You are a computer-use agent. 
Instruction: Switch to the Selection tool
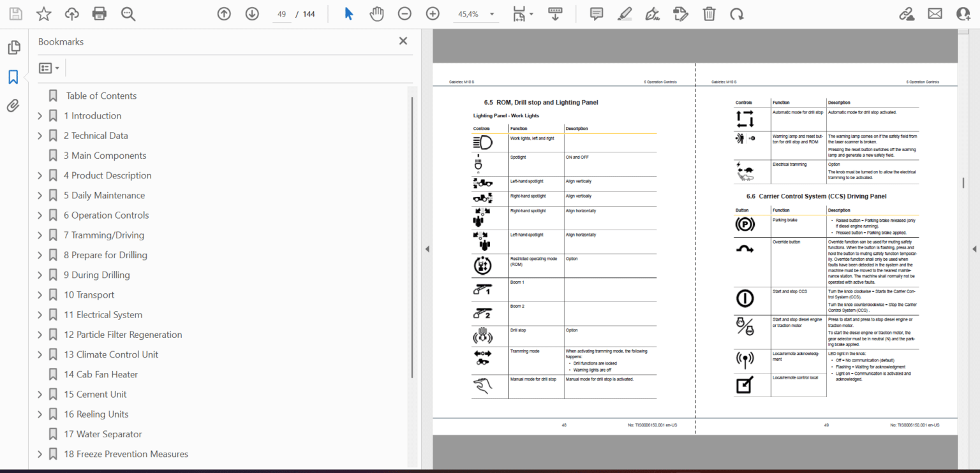(348, 13)
